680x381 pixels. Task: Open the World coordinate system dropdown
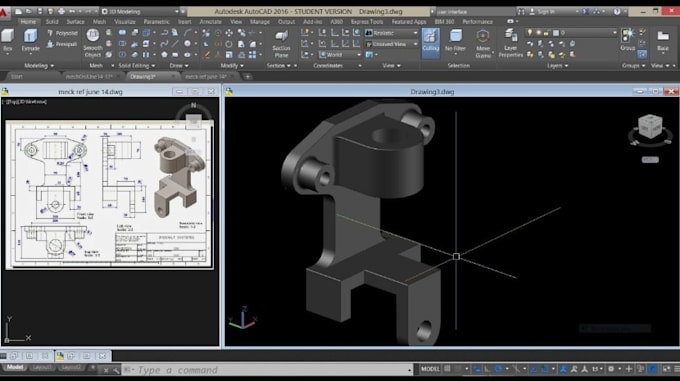[x=340, y=55]
